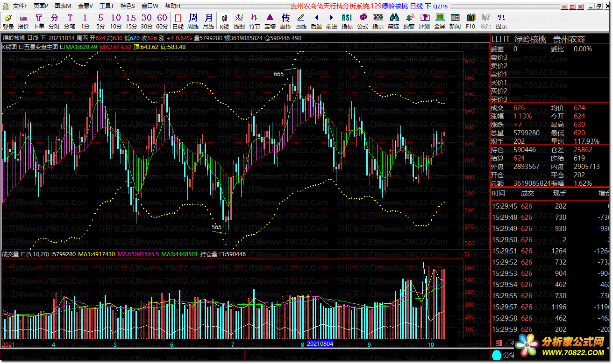Image resolution: width=613 pixels, height=364 pixels.
Task: Click the 时间 column header in tick list
Action: 499,193
